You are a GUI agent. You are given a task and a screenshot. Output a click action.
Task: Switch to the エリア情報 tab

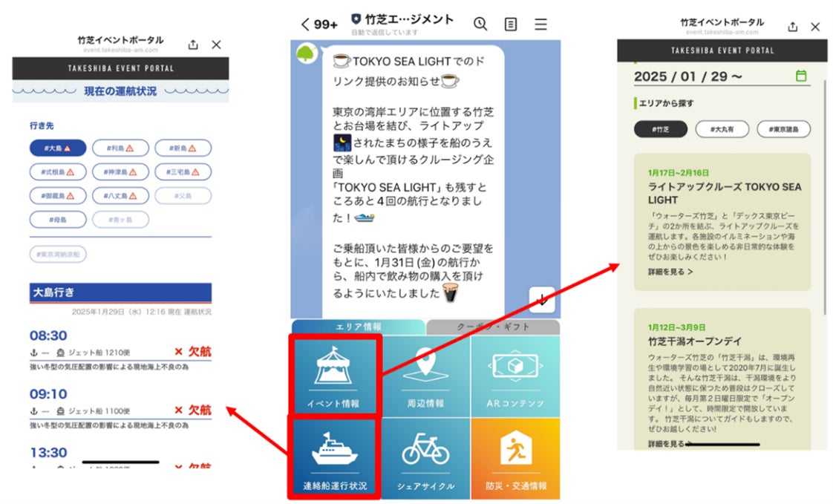tap(359, 327)
